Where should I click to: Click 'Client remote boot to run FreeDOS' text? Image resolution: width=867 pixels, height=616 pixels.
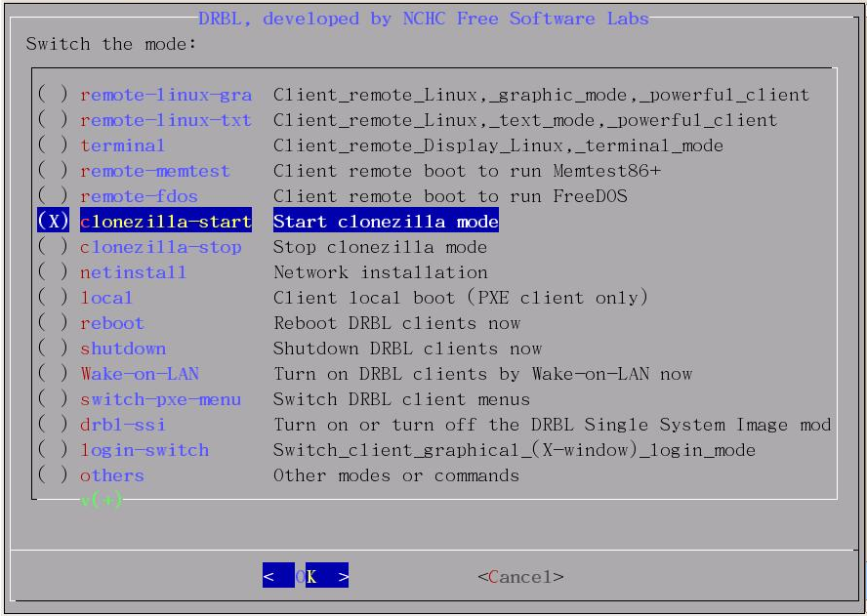[450, 197]
